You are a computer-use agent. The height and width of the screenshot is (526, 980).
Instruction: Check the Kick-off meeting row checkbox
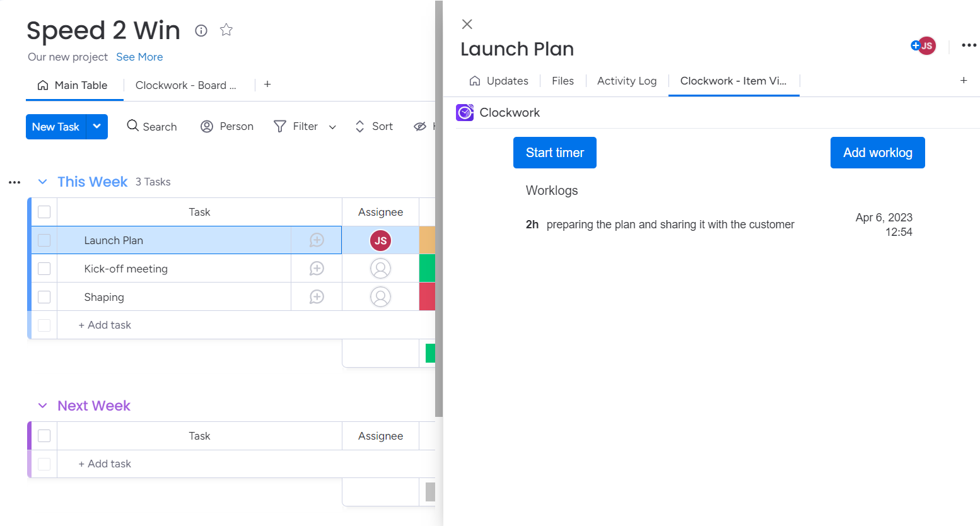coord(44,269)
